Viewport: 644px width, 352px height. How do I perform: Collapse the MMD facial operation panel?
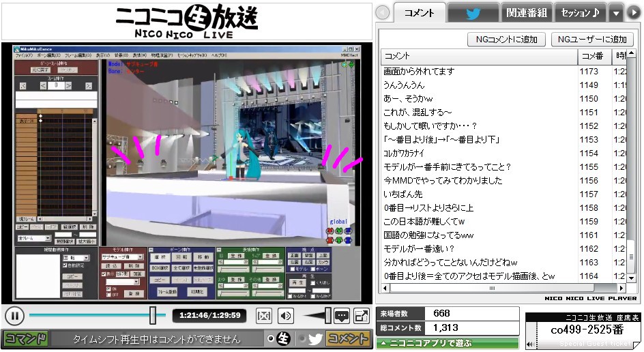coord(219,250)
